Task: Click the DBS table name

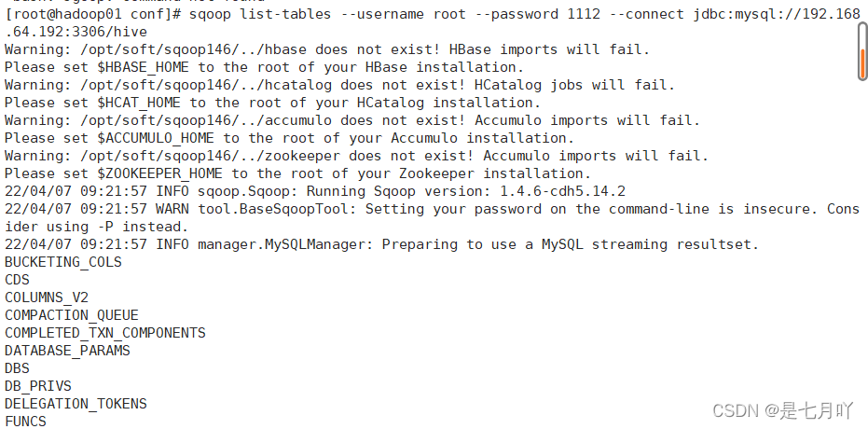Action: pyautogui.click(x=17, y=368)
